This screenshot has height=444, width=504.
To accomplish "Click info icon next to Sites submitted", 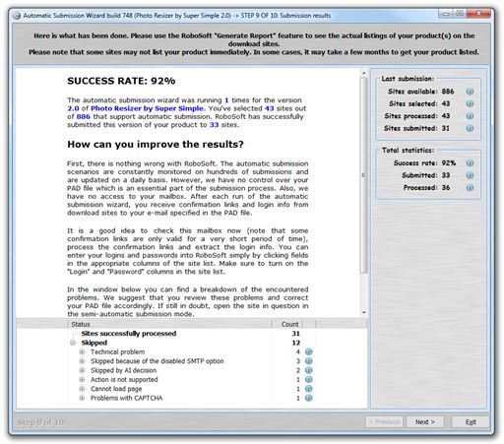I will [470, 128].
